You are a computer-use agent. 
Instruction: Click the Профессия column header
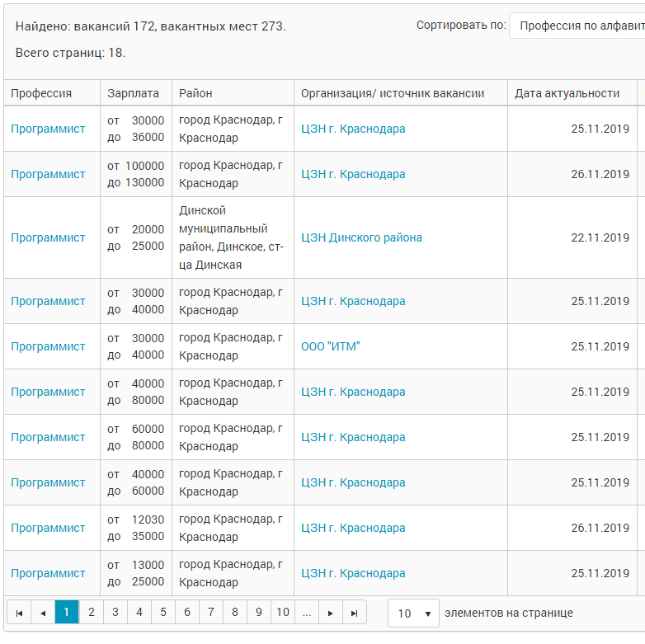pyautogui.click(x=41, y=93)
